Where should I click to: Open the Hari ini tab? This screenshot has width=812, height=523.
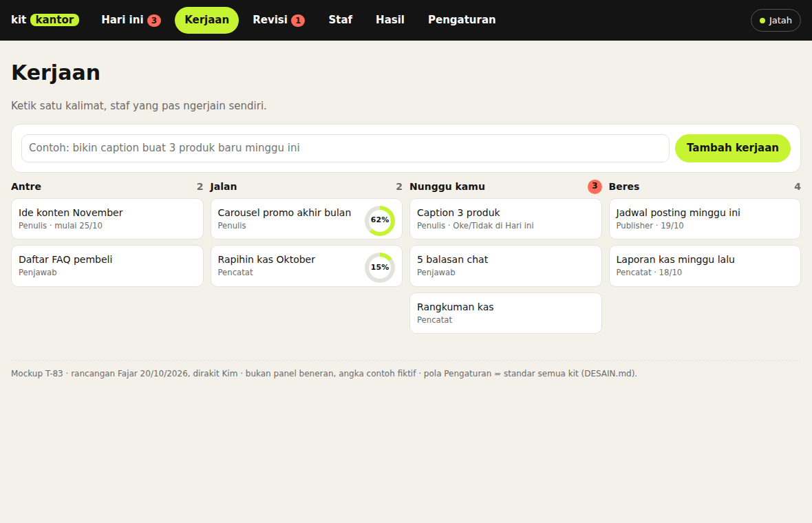click(x=131, y=20)
